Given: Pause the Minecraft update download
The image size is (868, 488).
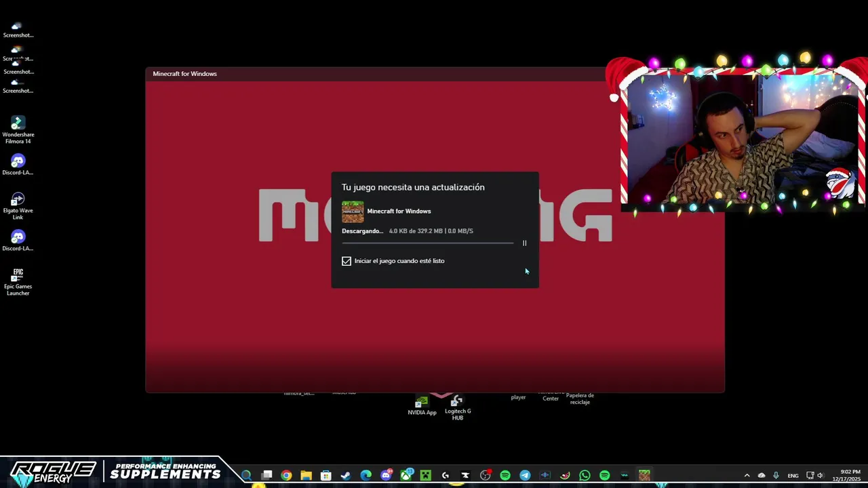Looking at the screenshot, I should [524, 243].
